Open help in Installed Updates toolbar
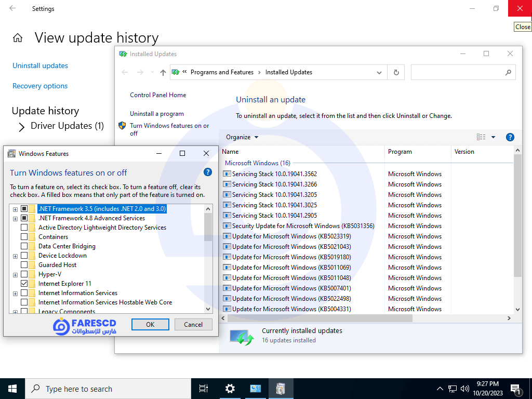The image size is (532, 399). [x=510, y=137]
